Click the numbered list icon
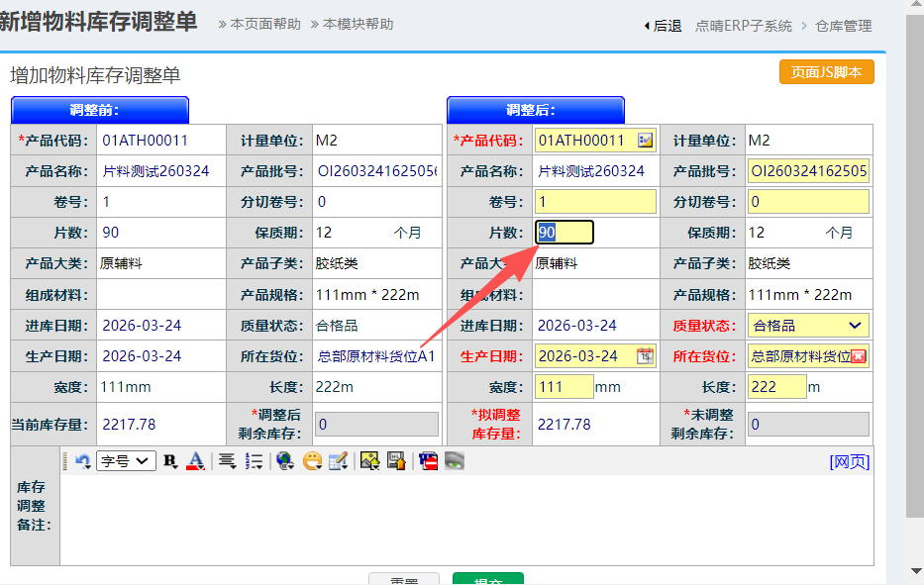This screenshot has height=585, width=924. pos(254,460)
